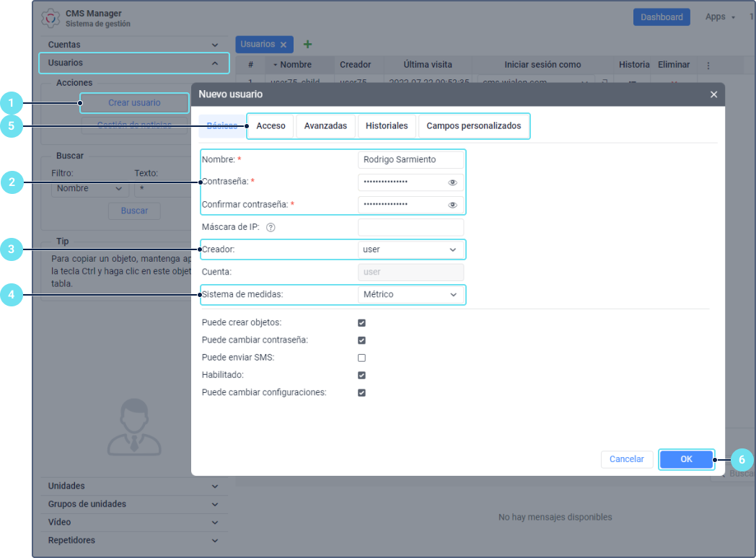756x558 pixels.
Task: Open the Sistema de medidas dropdown
Action: point(410,295)
